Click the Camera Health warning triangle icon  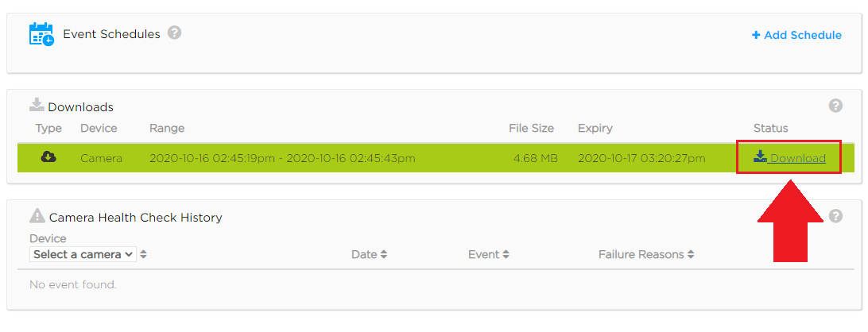pyautogui.click(x=37, y=216)
